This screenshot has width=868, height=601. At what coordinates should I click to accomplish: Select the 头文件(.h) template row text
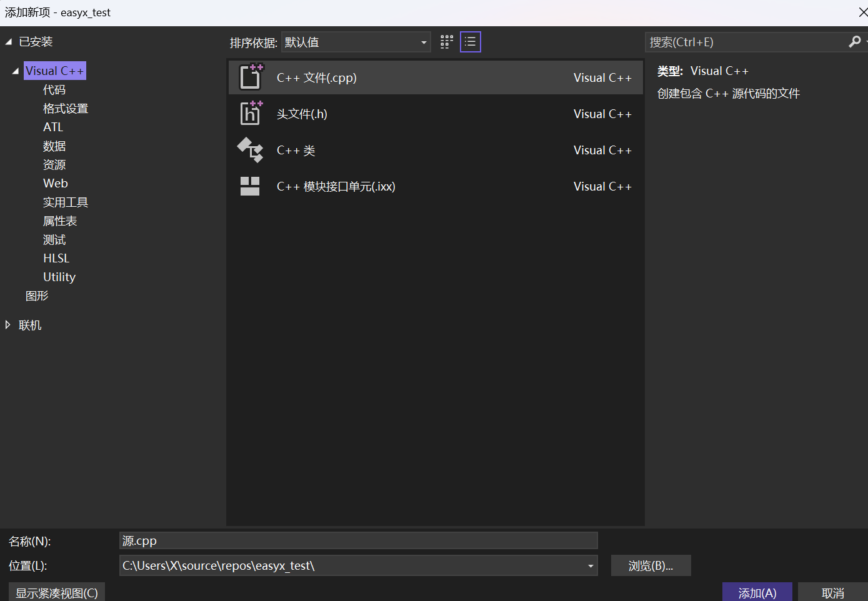pyautogui.click(x=302, y=114)
